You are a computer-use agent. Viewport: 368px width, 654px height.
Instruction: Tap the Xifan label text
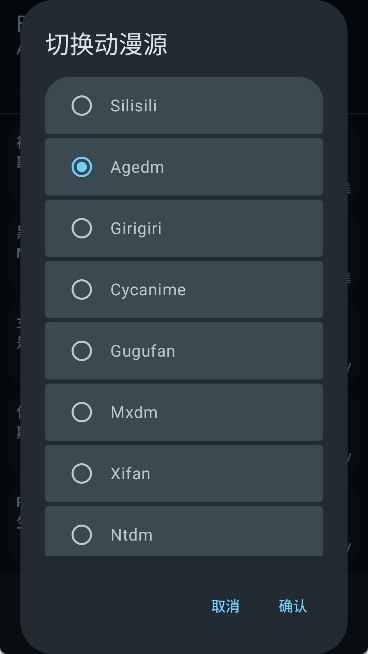coord(130,474)
